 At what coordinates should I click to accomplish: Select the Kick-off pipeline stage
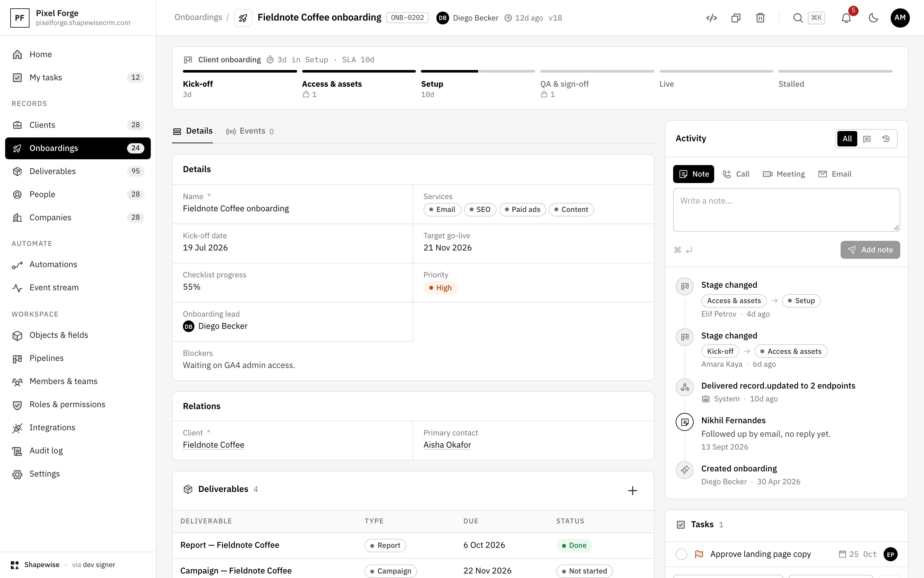click(240, 84)
